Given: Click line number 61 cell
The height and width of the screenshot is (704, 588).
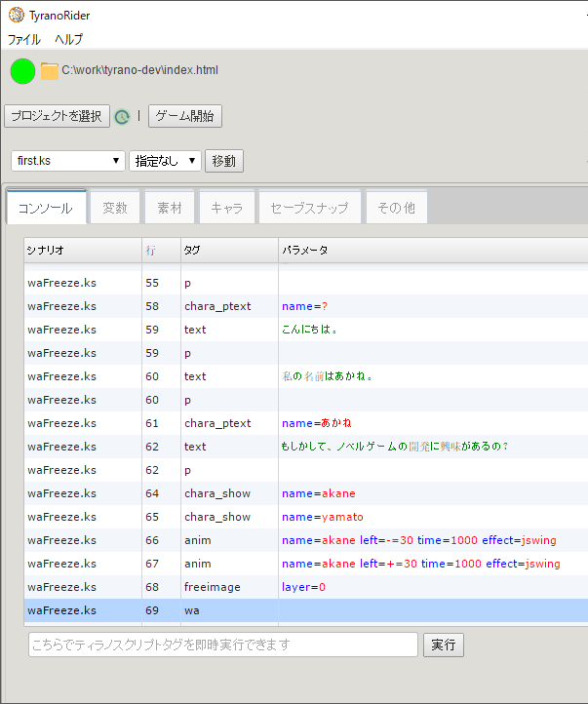Looking at the screenshot, I should (x=162, y=423).
